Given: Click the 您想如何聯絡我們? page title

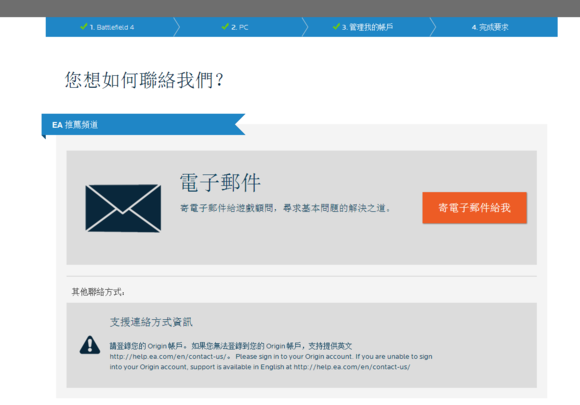Looking at the screenshot, I should click(144, 80).
